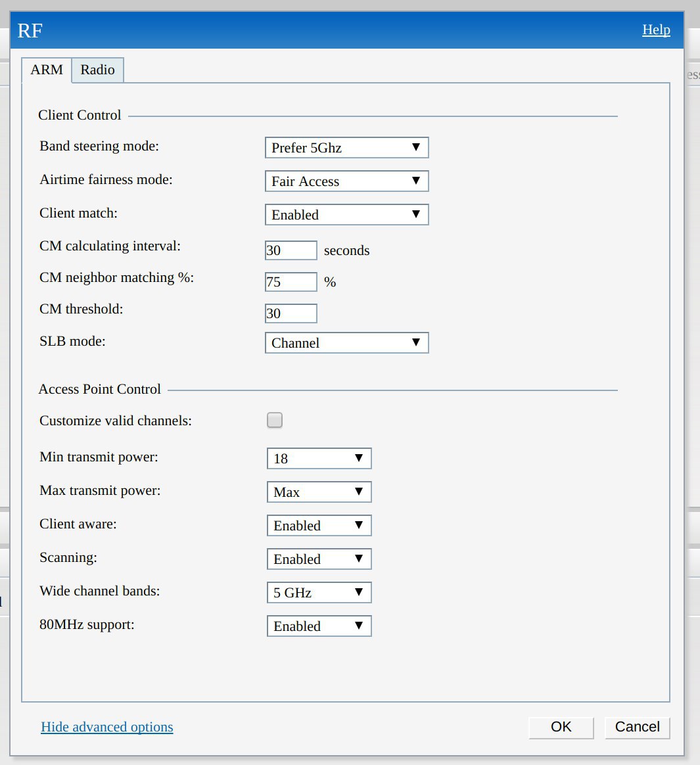Viewport: 700px width, 765px height.
Task: Switch to the Radio tab
Action: click(x=97, y=70)
